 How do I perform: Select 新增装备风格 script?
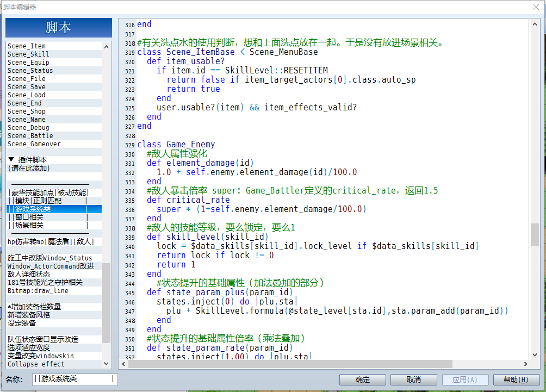tap(54, 315)
